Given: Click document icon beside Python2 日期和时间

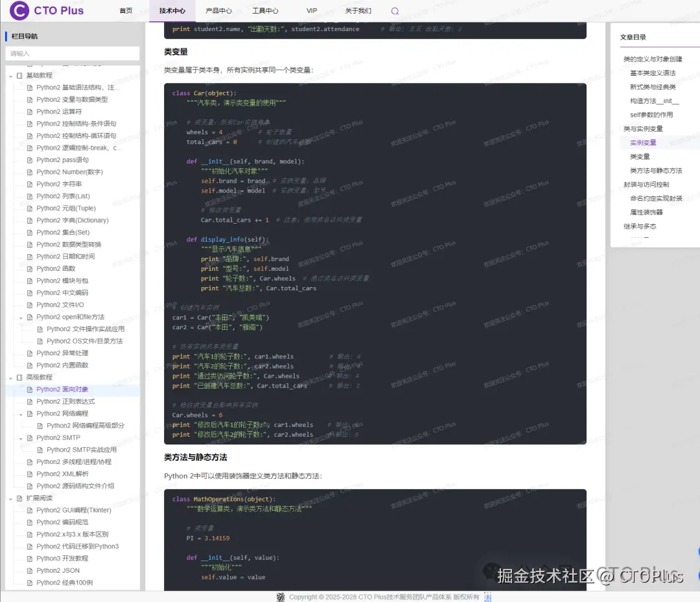Looking at the screenshot, I should pos(30,257).
